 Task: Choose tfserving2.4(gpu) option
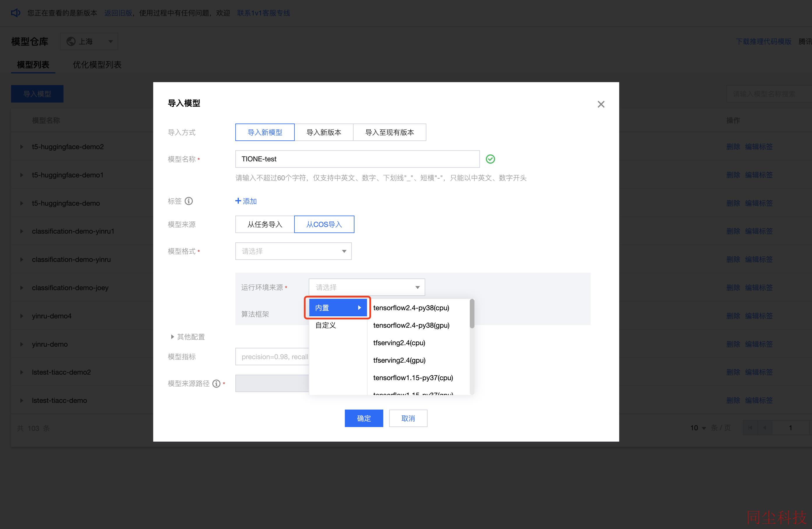418,360
